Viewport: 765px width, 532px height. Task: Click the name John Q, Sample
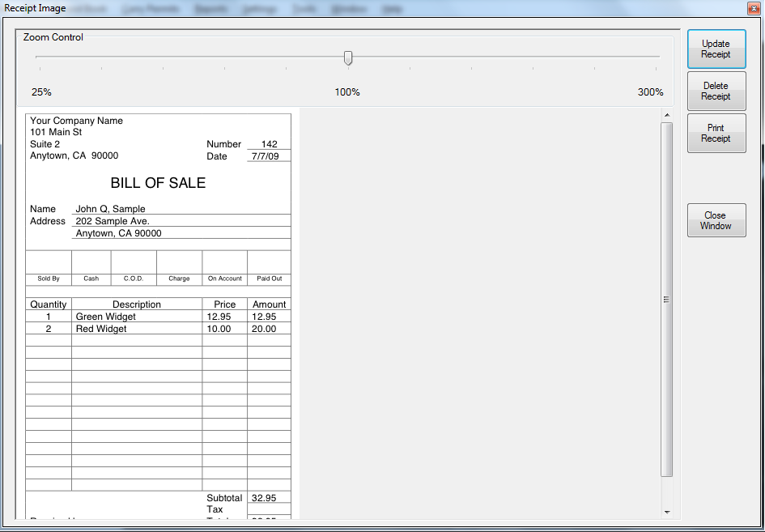110,209
